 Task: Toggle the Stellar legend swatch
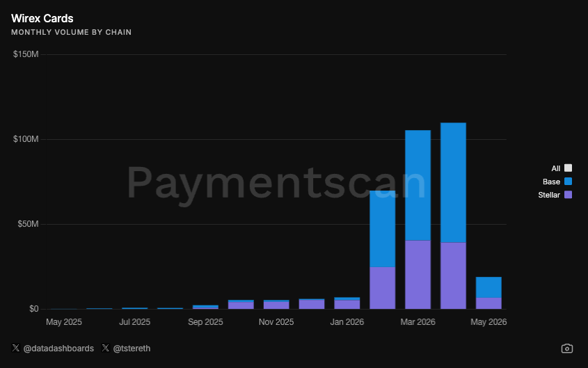[568, 195]
